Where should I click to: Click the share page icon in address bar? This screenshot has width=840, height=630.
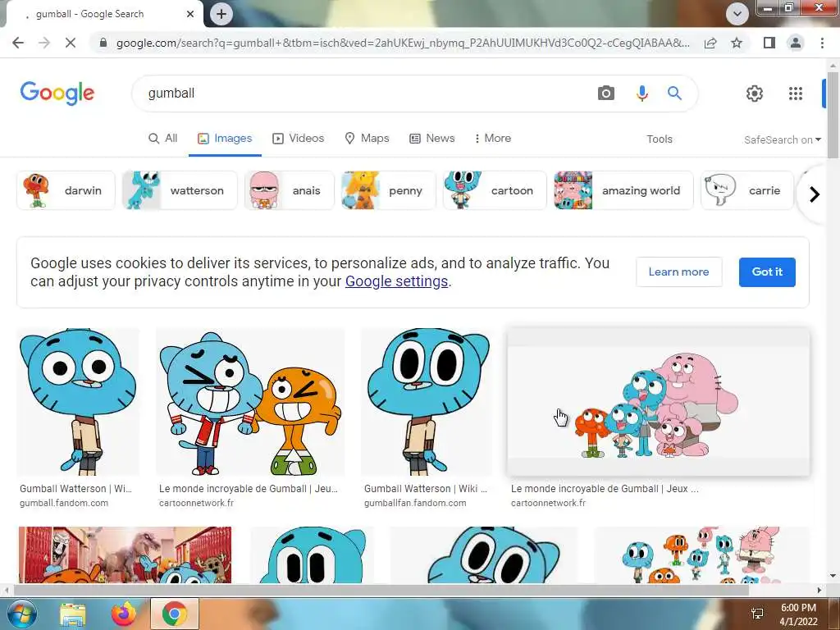tap(710, 43)
